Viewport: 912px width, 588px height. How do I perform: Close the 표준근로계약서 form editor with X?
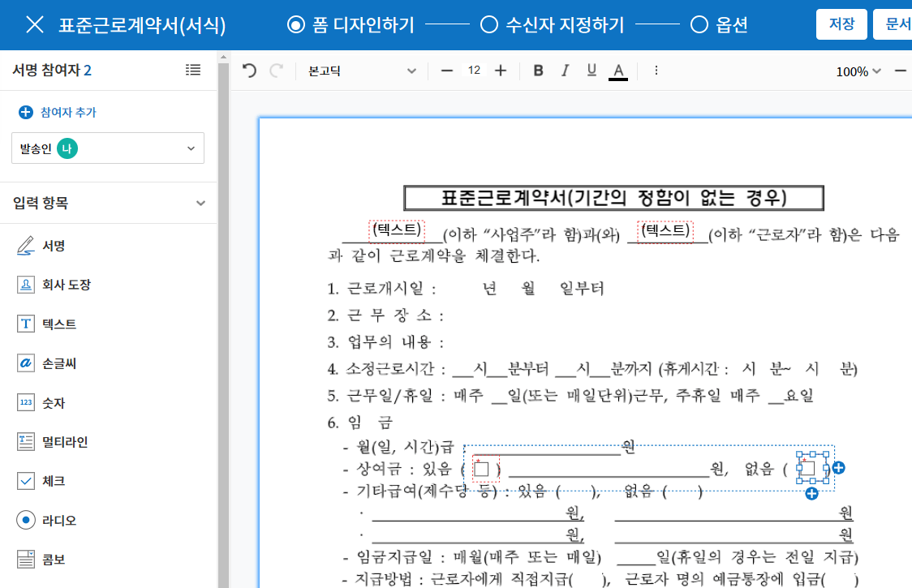click(x=35, y=25)
